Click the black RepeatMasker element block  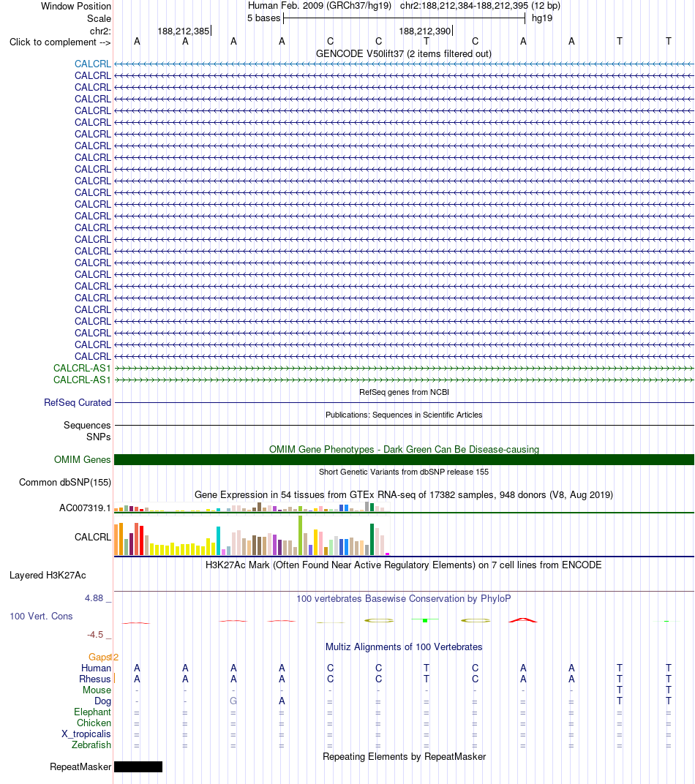tap(138, 767)
